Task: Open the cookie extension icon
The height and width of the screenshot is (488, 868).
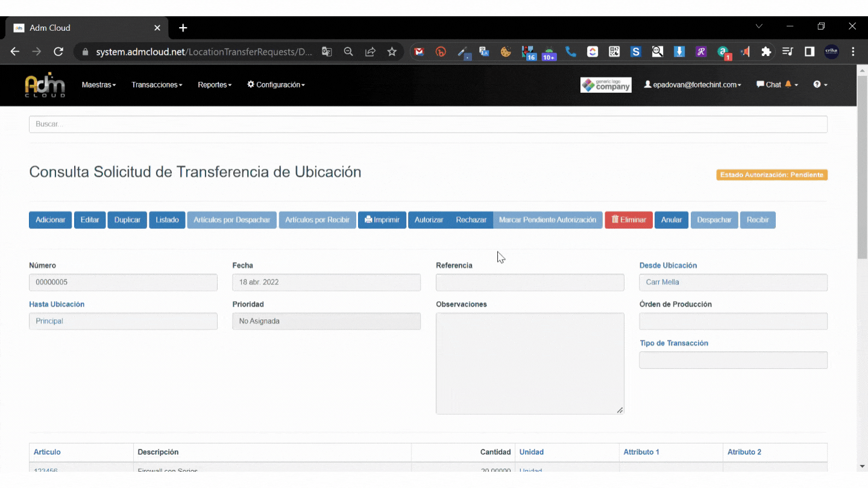Action: pos(506,52)
